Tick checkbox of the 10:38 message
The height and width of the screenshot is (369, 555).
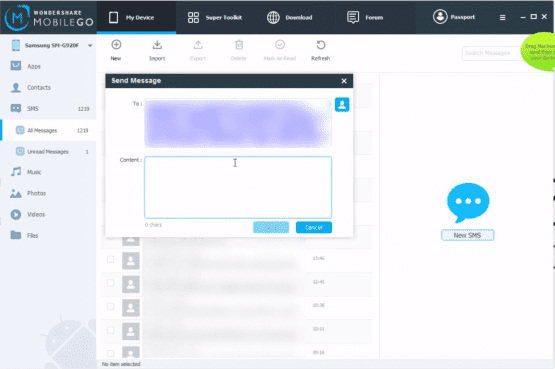tap(110, 306)
